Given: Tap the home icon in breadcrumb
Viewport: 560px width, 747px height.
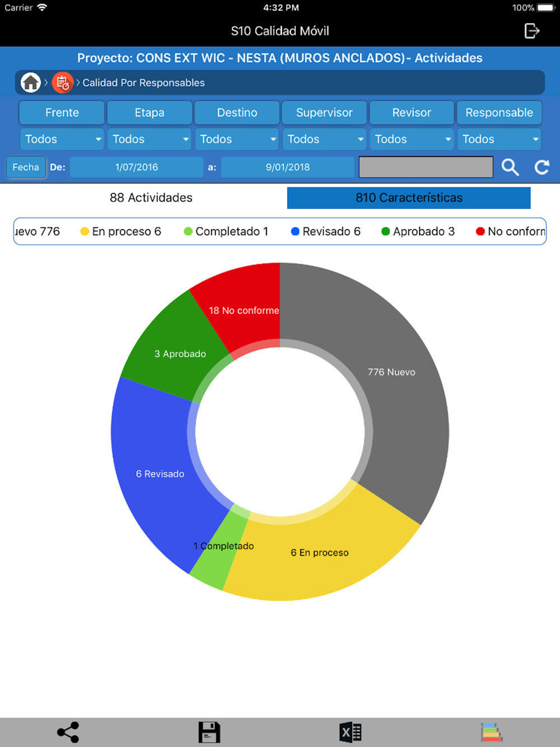Looking at the screenshot, I should pyautogui.click(x=31, y=83).
